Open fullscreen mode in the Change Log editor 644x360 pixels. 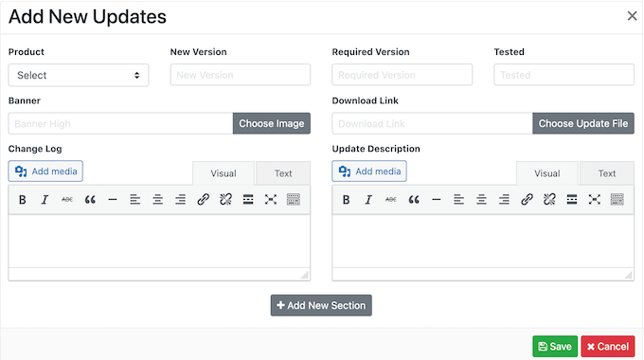click(271, 200)
